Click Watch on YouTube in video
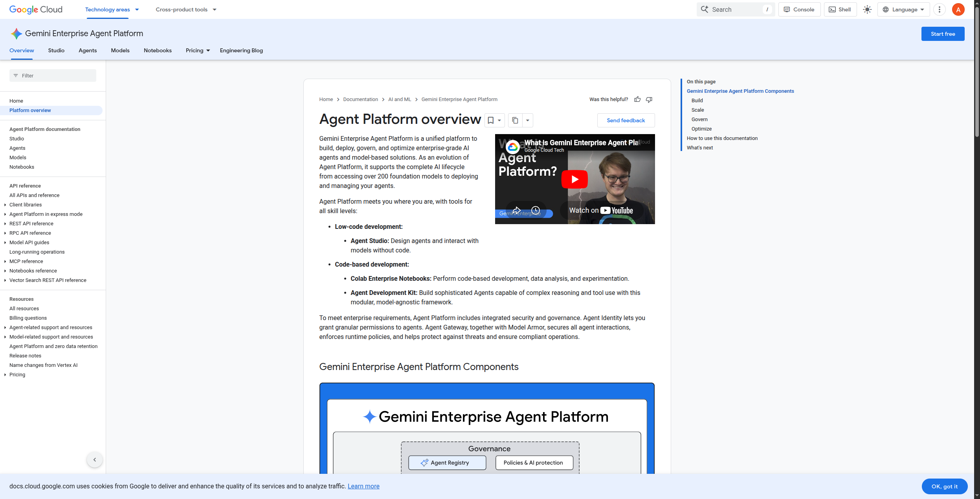The height and width of the screenshot is (499, 980). click(x=601, y=210)
